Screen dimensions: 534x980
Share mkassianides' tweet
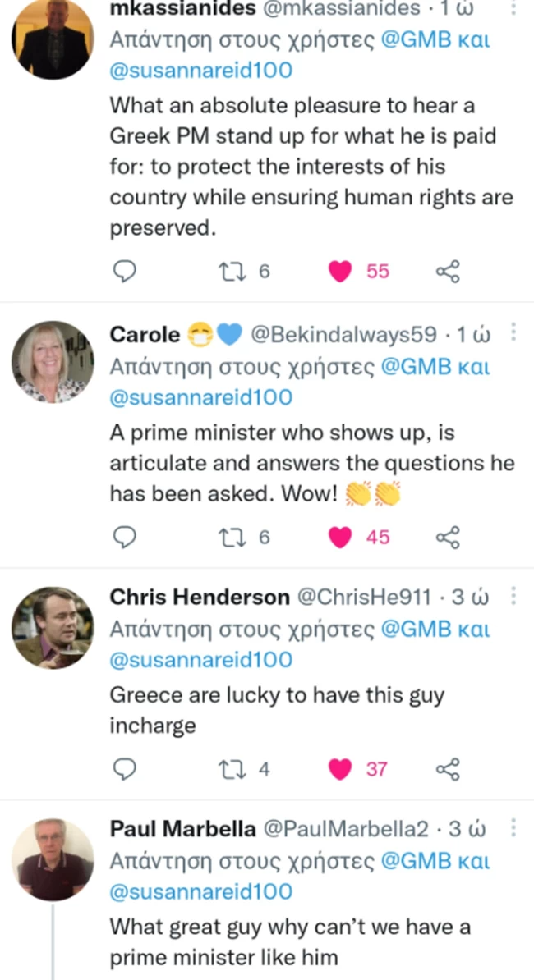click(x=447, y=271)
